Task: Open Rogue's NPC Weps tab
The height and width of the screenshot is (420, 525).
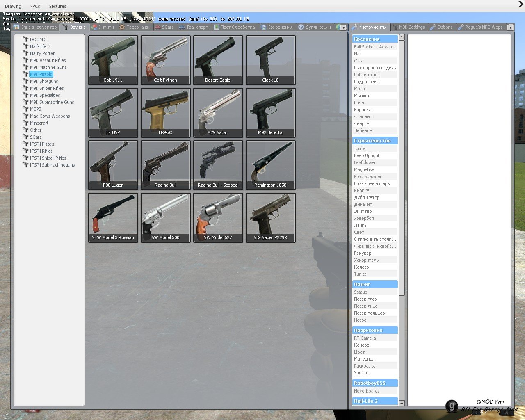Action: [x=481, y=27]
